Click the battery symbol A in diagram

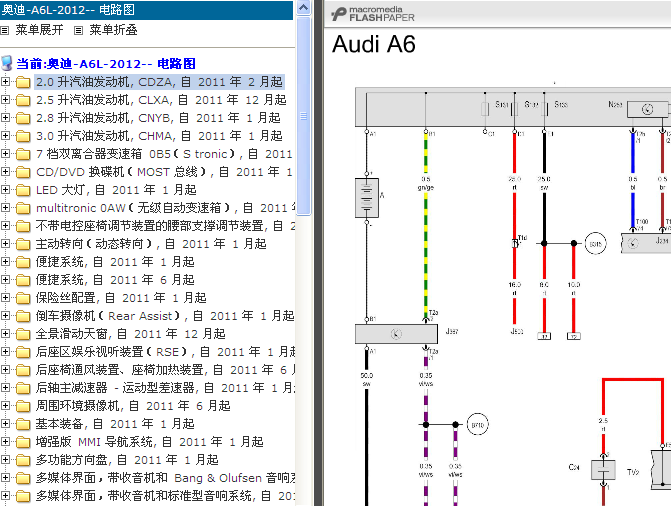click(367, 198)
